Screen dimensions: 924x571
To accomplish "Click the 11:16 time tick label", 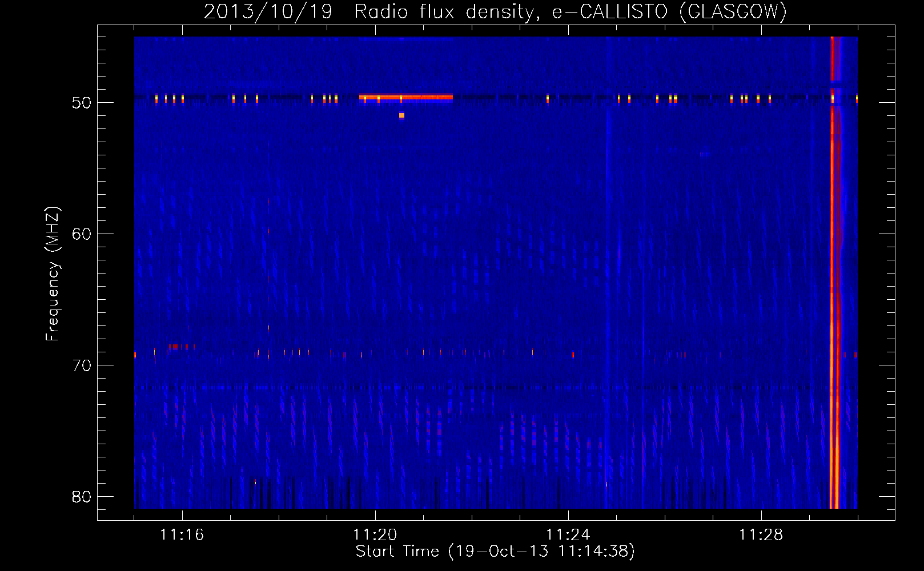I will [182, 534].
